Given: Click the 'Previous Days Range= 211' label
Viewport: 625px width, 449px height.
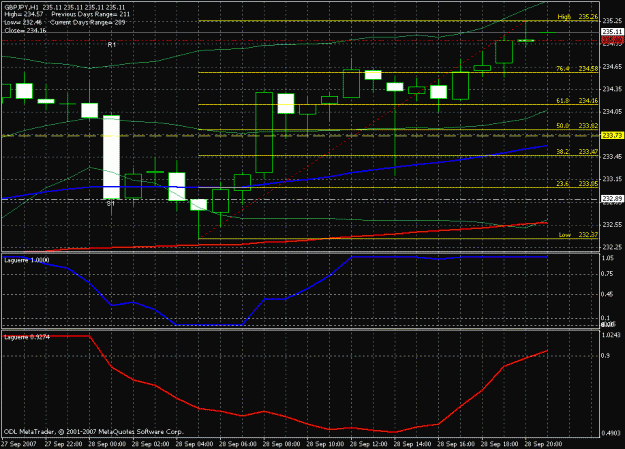Looking at the screenshot, I should click(91, 14).
